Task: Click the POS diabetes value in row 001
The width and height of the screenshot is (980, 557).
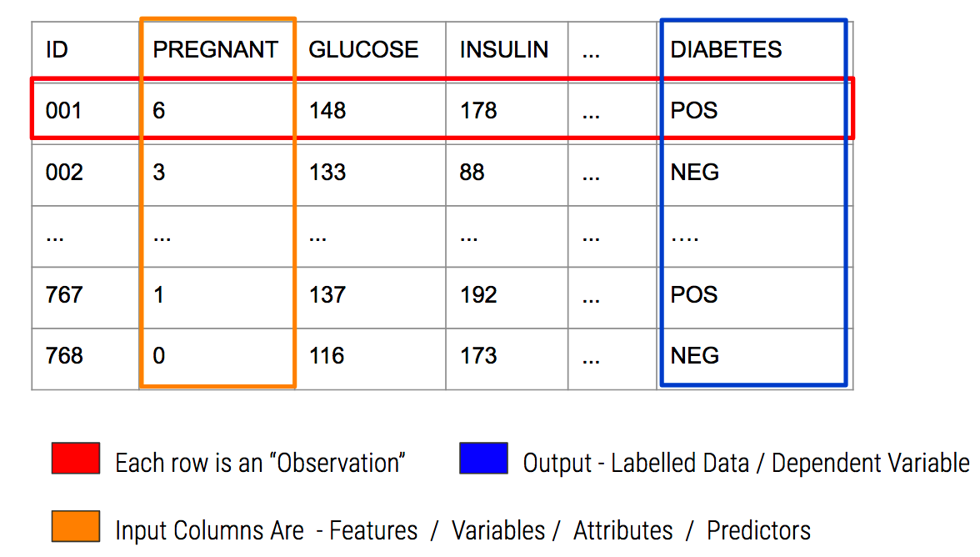Action: (694, 111)
